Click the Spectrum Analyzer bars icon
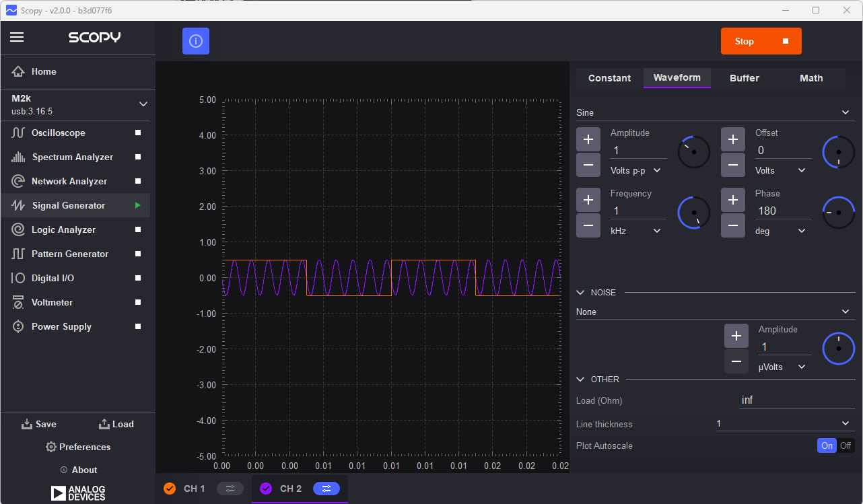Viewport: 863px width, 504px height. [x=18, y=157]
